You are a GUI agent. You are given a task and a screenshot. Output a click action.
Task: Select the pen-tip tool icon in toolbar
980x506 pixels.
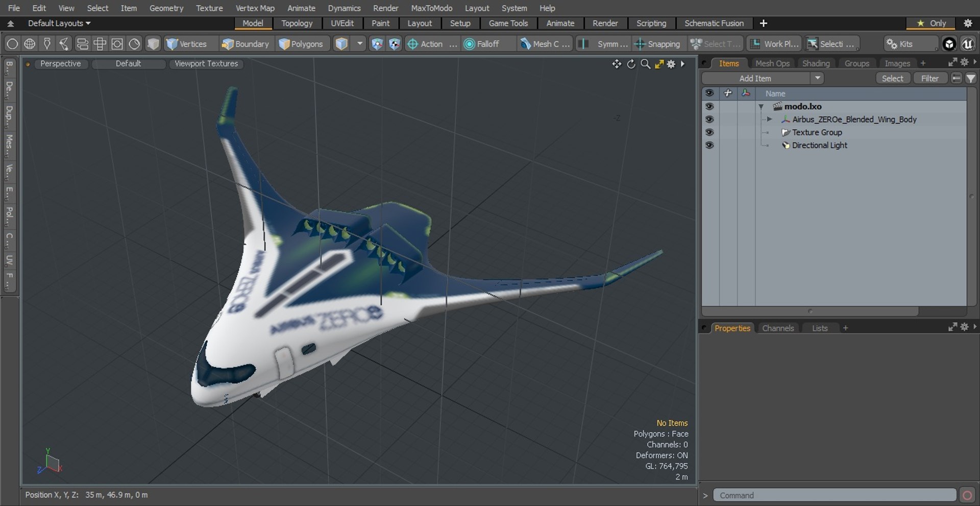[47, 44]
